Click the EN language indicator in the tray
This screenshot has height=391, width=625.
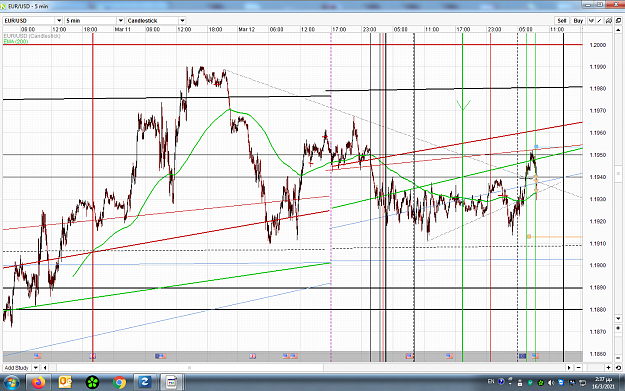coord(491,382)
